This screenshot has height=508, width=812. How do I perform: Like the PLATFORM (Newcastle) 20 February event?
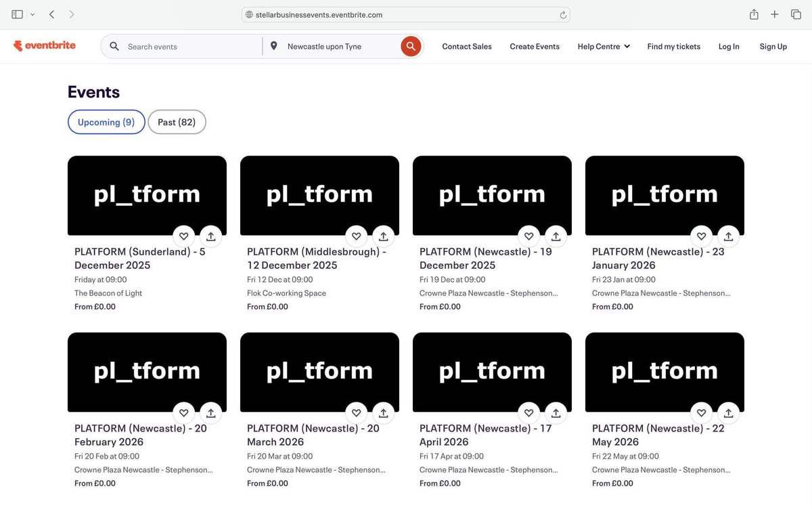pos(184,412)
